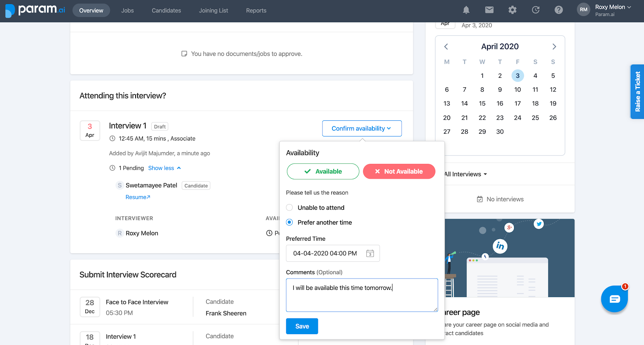Click the clock icon beside 12:45 AM
644x345 pixels.
[112, 138]
